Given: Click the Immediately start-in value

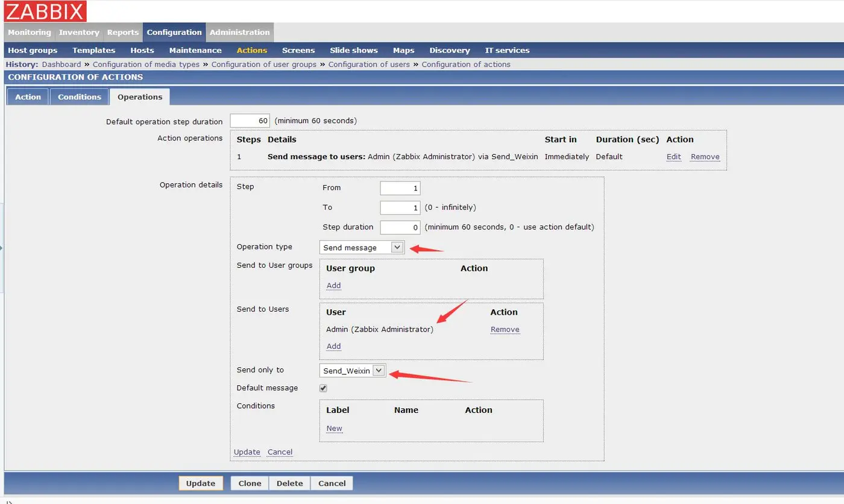Looking at the screenshot, I should pos(567,157).
